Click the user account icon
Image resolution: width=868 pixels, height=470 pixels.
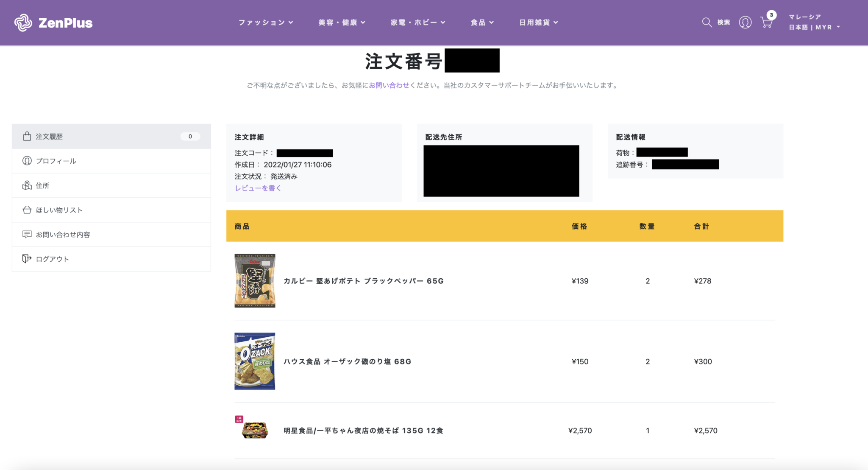745,22
